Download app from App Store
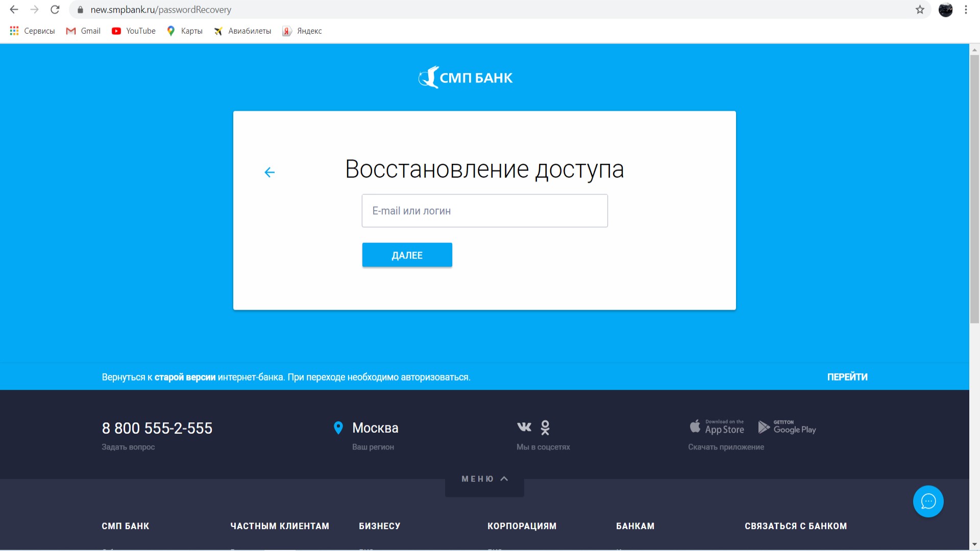The width and height of the screenshot is (980, 551). (x=717, y=427)
